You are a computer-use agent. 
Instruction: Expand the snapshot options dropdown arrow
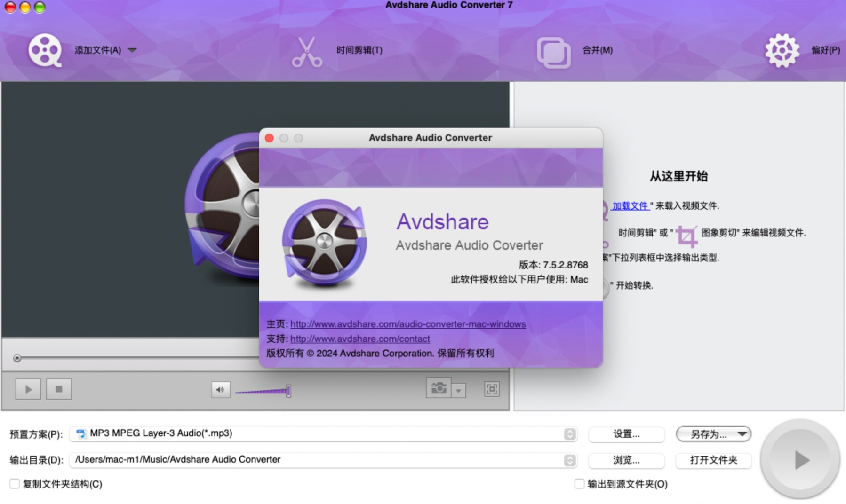click(459, 390)
